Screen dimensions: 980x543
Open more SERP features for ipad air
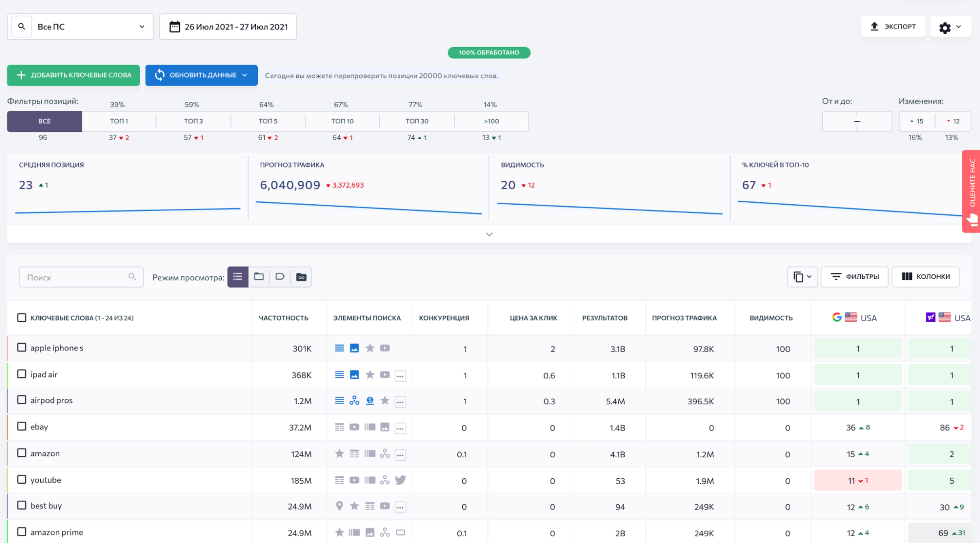point(401,376)
